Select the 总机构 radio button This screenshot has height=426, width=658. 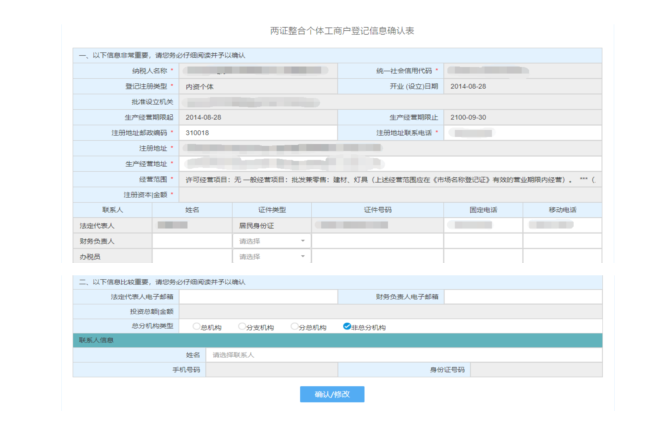click(x=196, y=326)
